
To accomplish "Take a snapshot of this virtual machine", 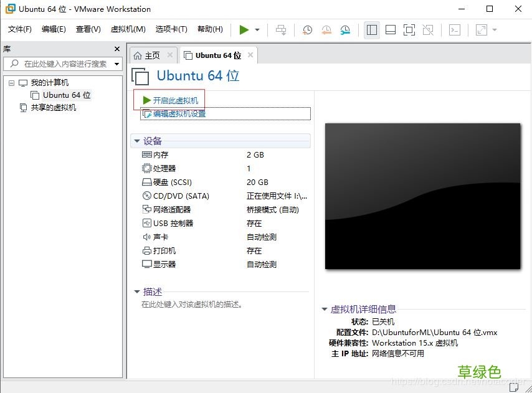I will coord(307,30).
